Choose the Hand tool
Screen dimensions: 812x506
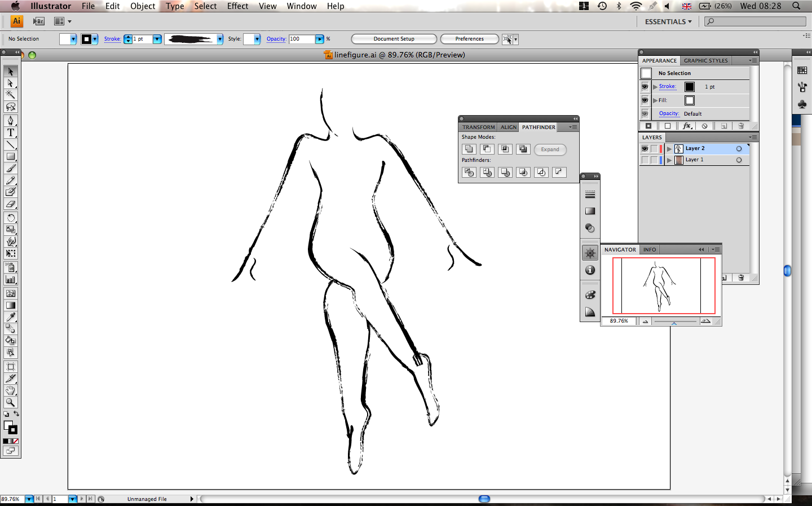coord(10,390)
